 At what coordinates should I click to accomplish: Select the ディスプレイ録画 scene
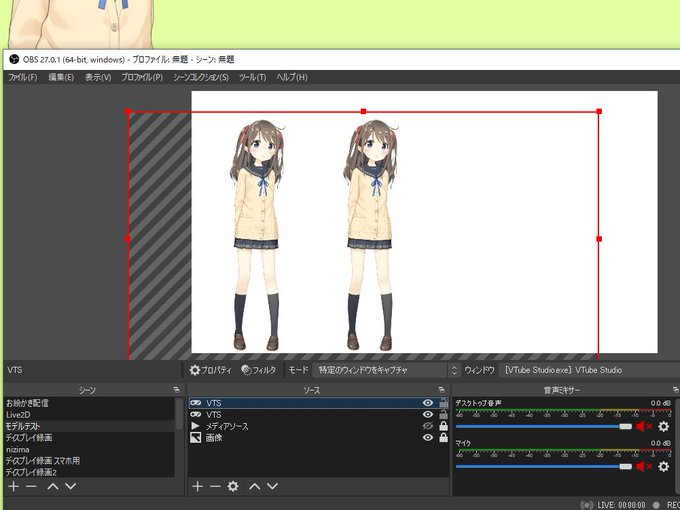(89, 438)
